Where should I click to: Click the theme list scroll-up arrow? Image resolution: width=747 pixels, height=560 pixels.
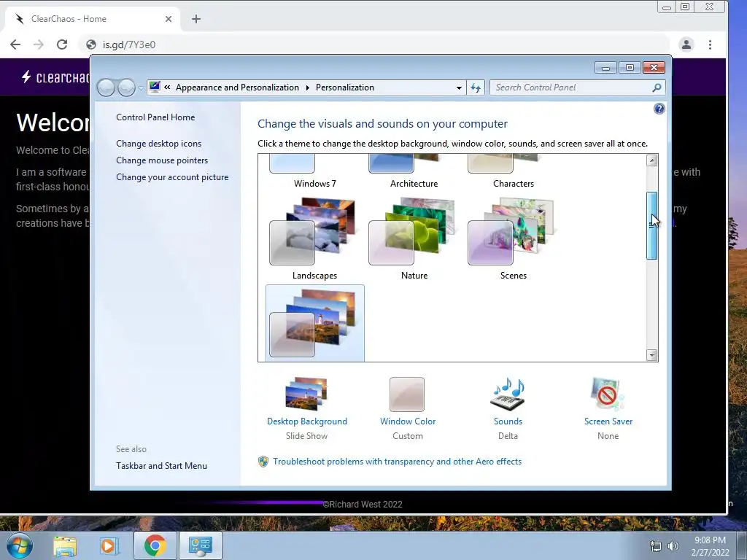pos(651,160)
